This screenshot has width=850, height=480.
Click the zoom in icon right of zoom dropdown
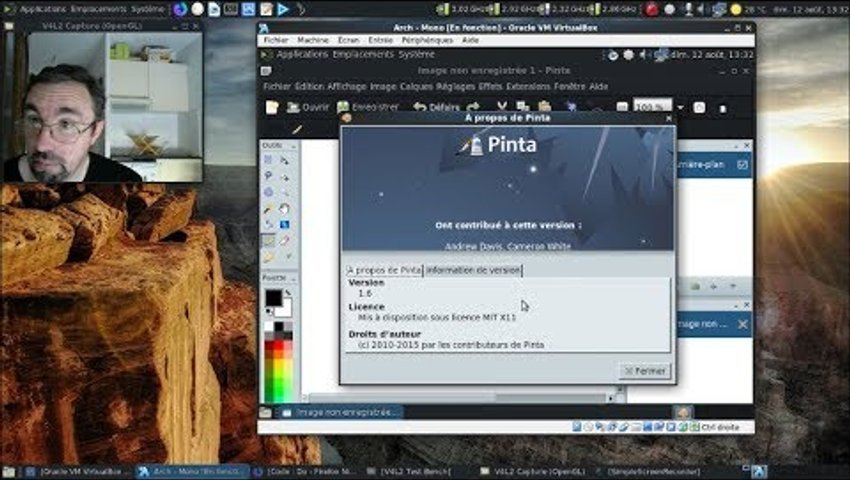coord(699,107)
